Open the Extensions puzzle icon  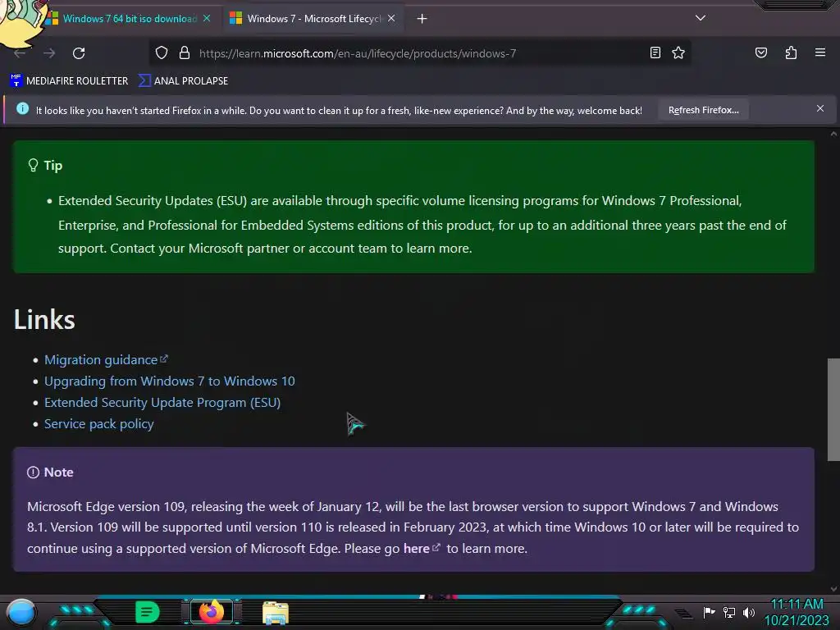(x=791, y=52)
